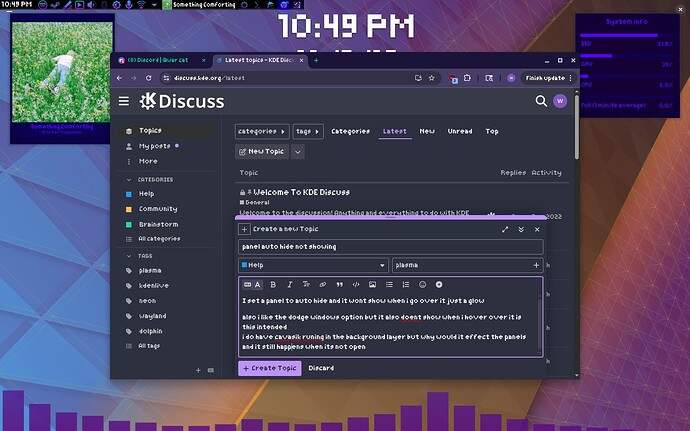
Task: Go back in the browser
Action: click(x=119, y=78)
